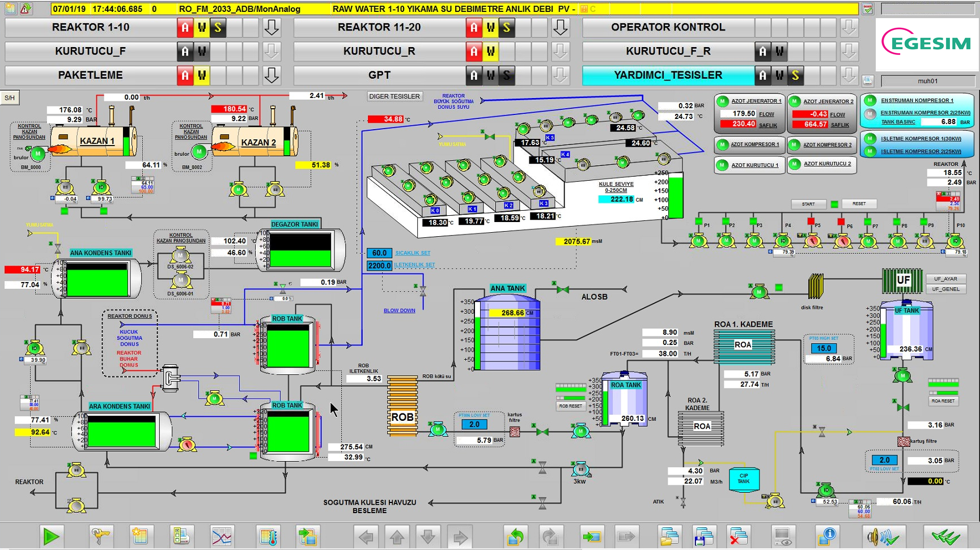Toggle AZOT KOMPRESOR 2 motor indicator
Image resolution: width=980 pixels, height=550 pixels.
[x=795, y=145]
